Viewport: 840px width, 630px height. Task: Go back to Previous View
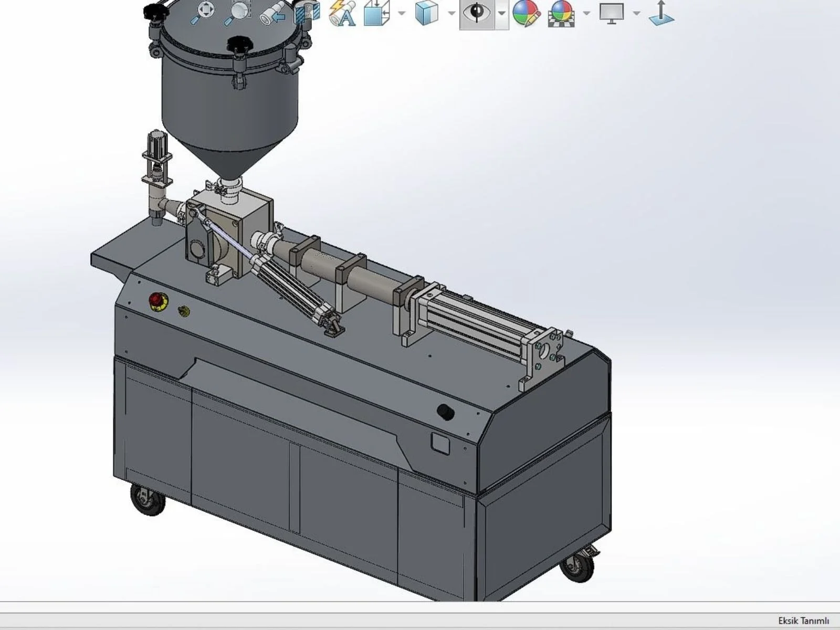click(x=272, y=13)
